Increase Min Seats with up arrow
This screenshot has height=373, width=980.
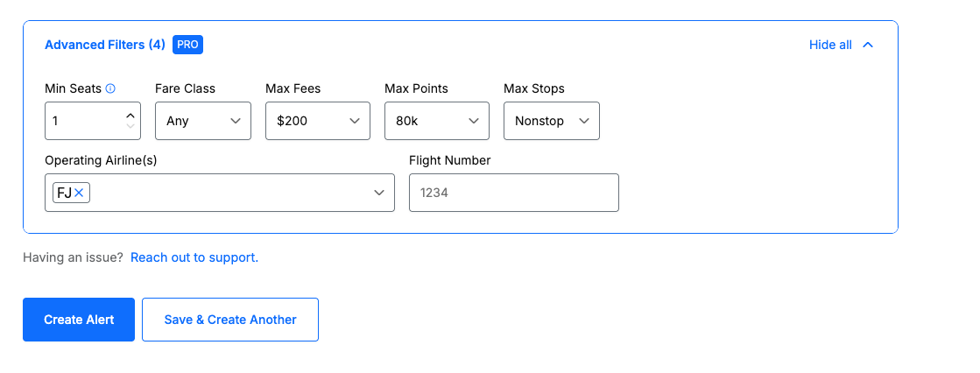click(130, 115)
